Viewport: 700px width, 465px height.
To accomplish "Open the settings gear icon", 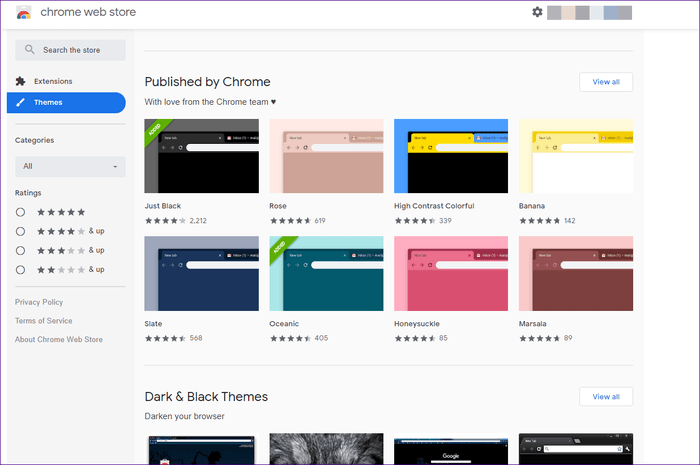I will pyautogui.click(x=537, y=12).
